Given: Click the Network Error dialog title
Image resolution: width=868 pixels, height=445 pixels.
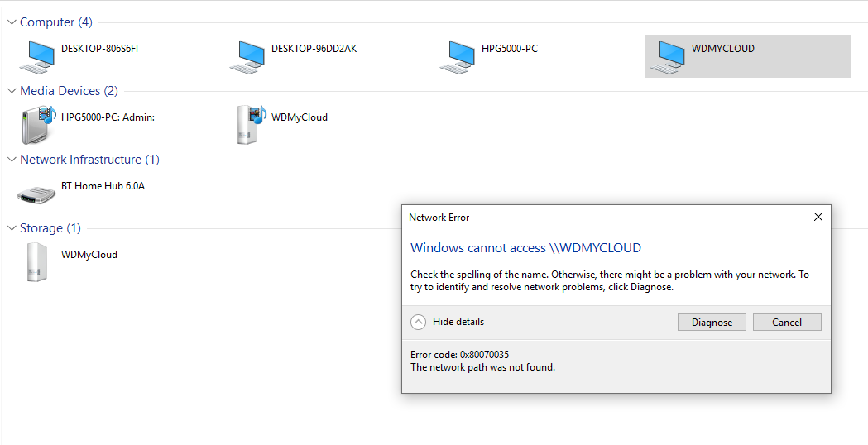Looking at the screenshot, I should tap(439, 218).
